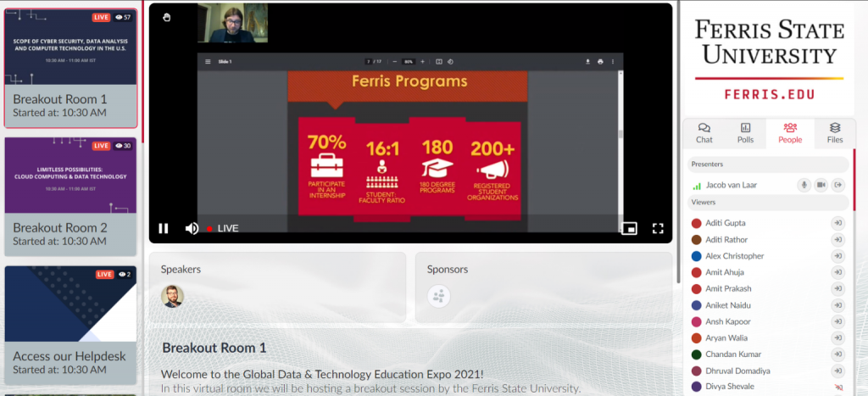Open the Files tab

click(835, 133)
